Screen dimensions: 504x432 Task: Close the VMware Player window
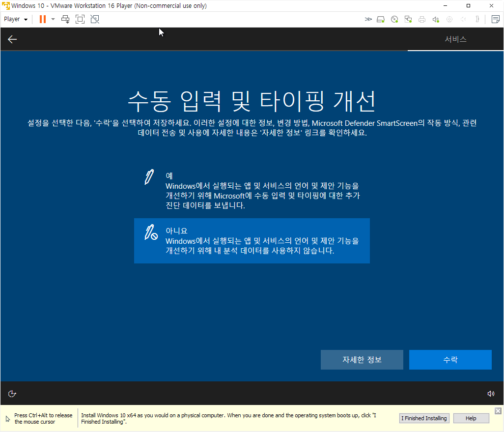tap(491, 6)
